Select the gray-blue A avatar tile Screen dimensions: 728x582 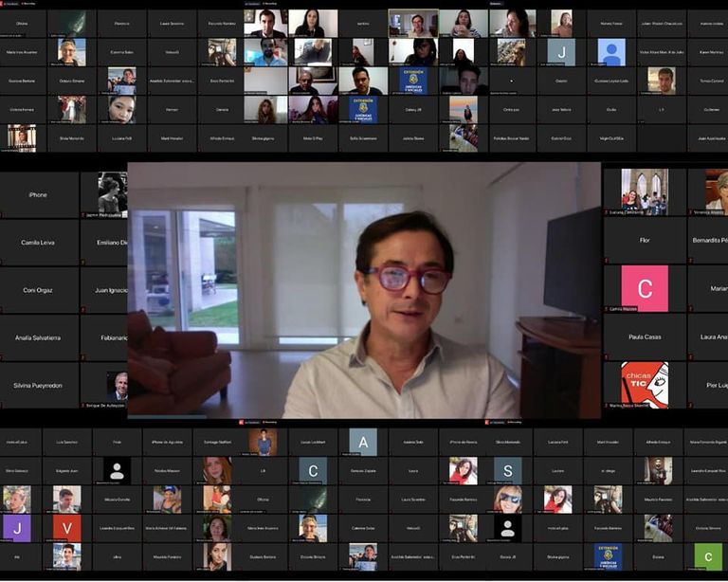363,442
